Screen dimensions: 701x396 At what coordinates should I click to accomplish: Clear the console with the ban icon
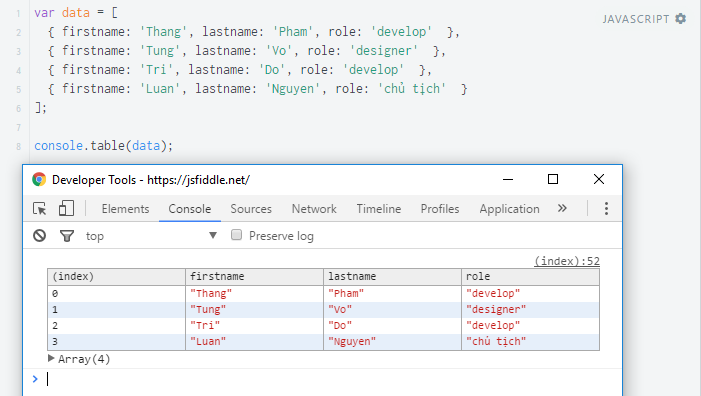[39, 236]
